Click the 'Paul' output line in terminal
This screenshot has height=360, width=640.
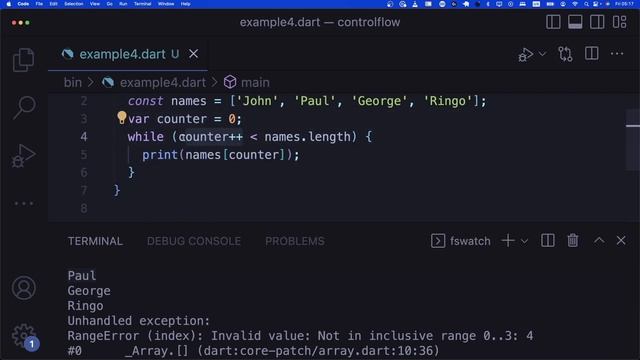tap(82, 276)
